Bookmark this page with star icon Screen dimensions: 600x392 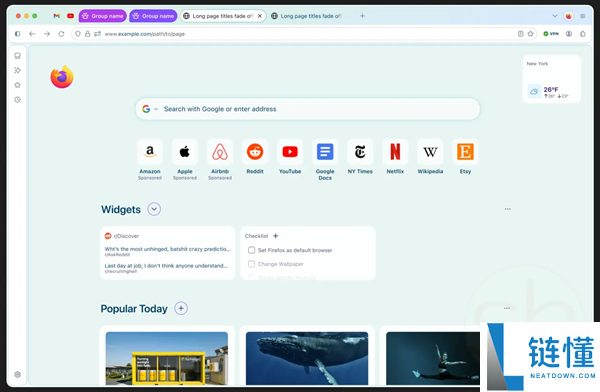point(530,34)
